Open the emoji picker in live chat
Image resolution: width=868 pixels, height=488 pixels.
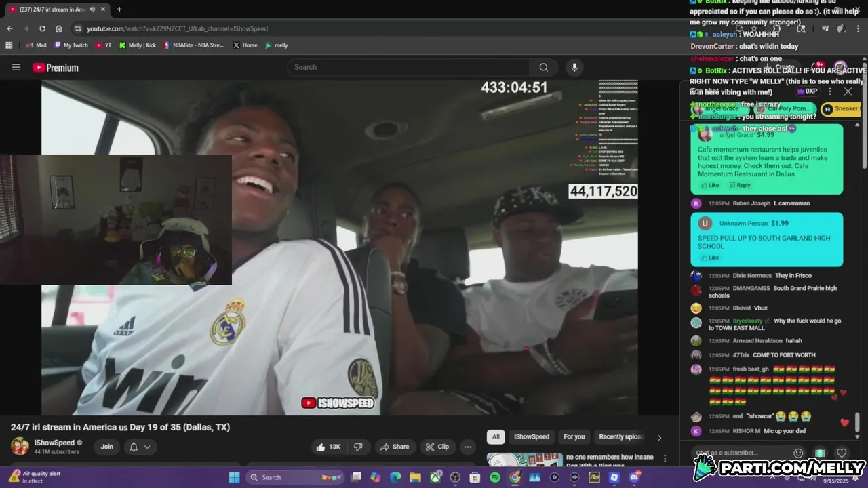[798, 453]
